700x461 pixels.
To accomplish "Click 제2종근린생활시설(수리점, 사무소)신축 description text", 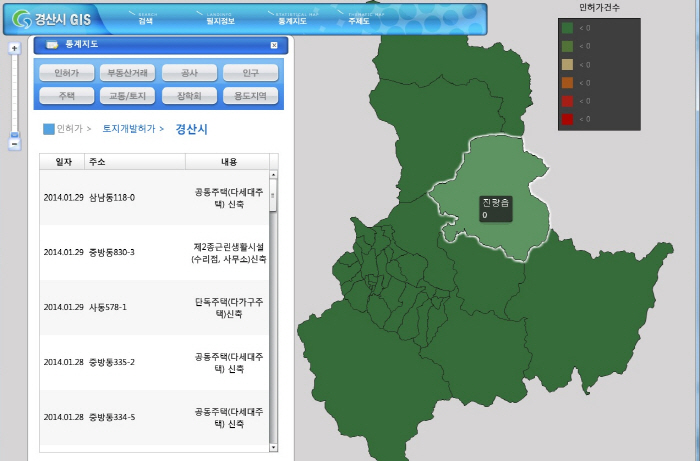I will point(229,253).
